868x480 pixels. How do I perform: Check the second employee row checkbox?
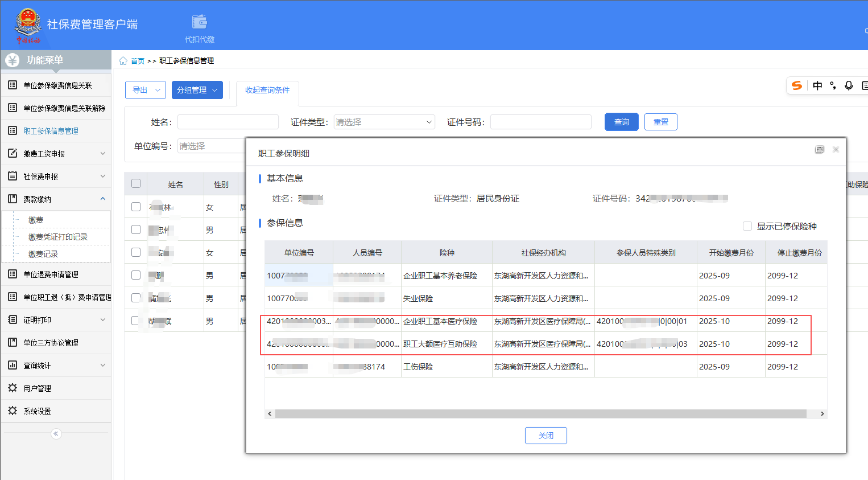[x=136, y=229]
